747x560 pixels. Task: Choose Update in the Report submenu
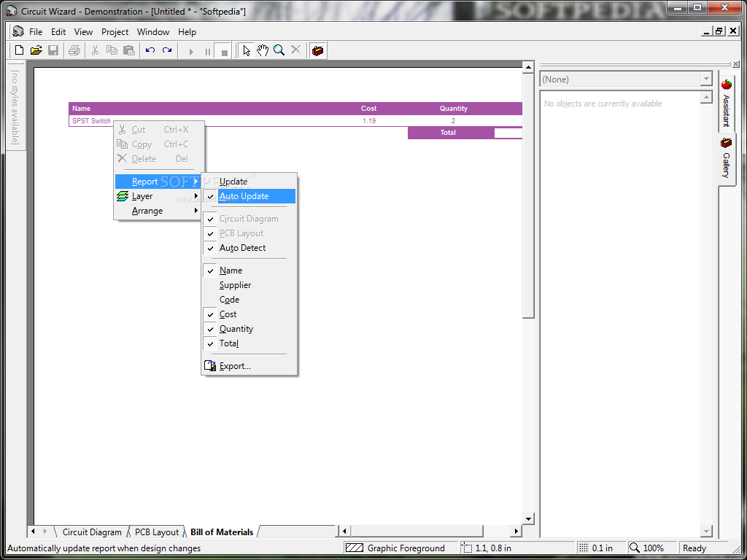tap(249, 182)
